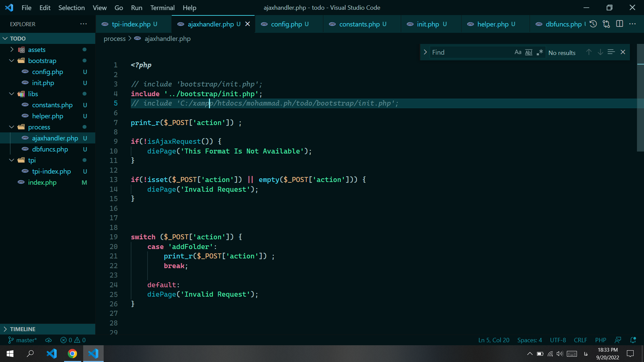Close the ajaxhandler.php tab

(x=248, y=24)
